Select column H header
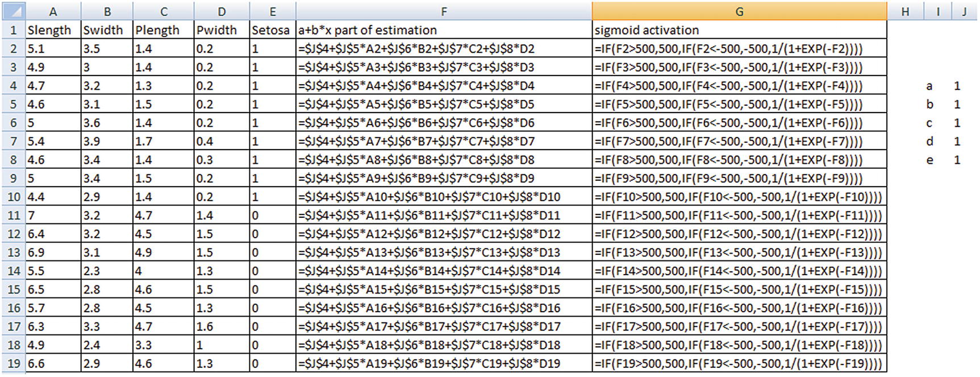 pos(905,11)
